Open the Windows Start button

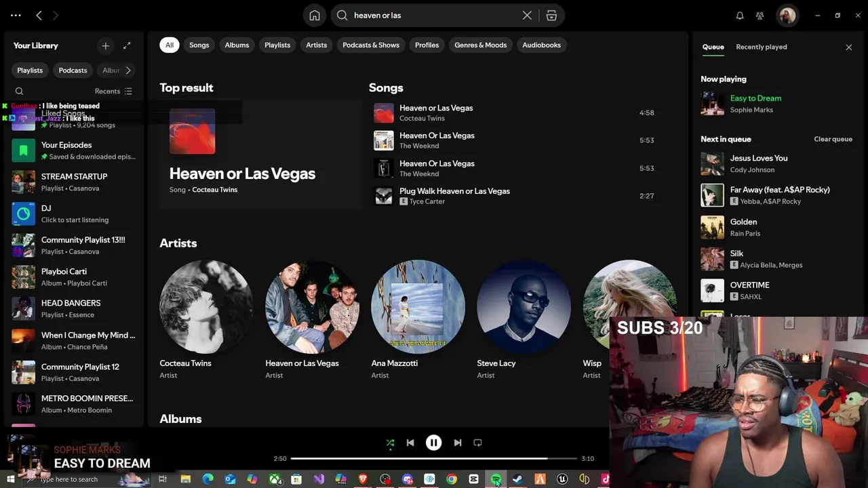10,479
